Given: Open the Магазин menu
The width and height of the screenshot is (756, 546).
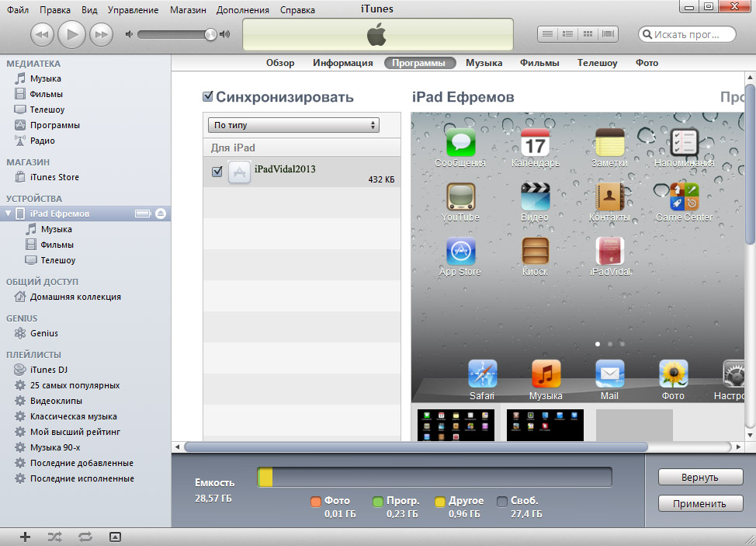Looking at the screenshot, I should click(x=188, y=9).
